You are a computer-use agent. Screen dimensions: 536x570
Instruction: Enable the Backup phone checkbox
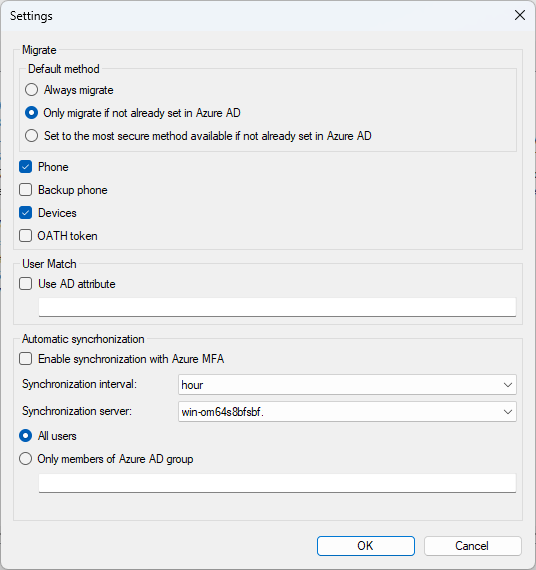point(25,190)
